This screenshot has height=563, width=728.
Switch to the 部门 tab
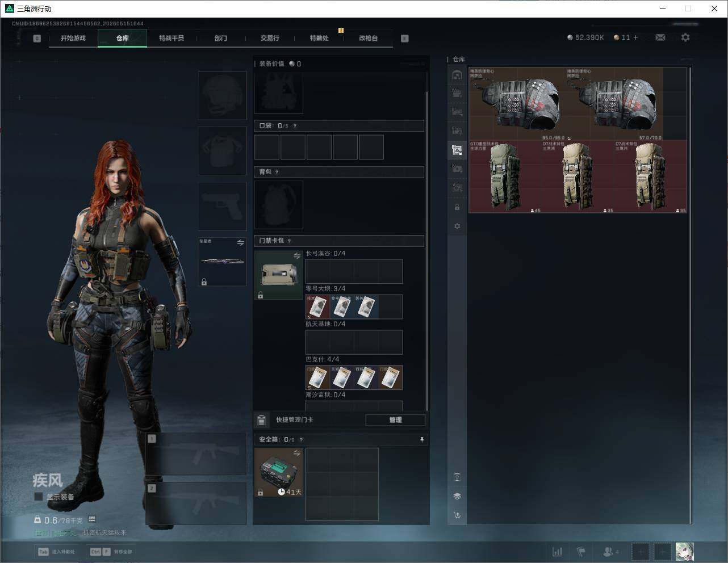[221, 38]
